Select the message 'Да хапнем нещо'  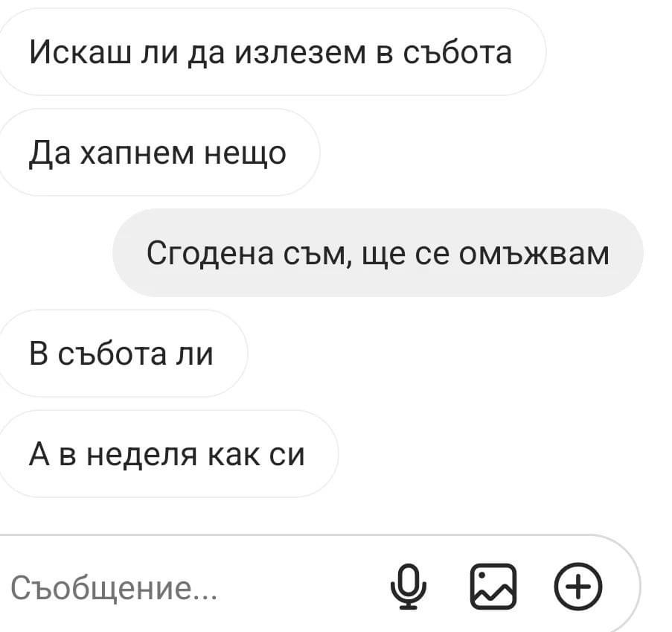tap(158, 152)
